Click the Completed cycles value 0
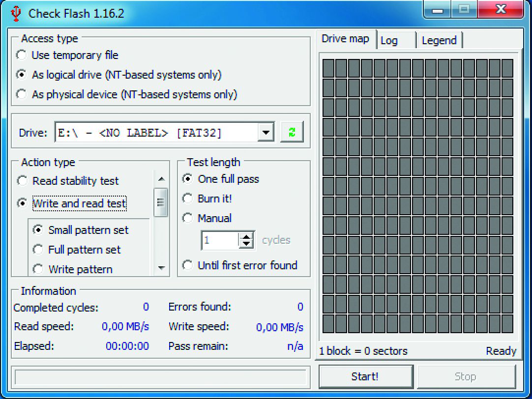 click(146, 307)
